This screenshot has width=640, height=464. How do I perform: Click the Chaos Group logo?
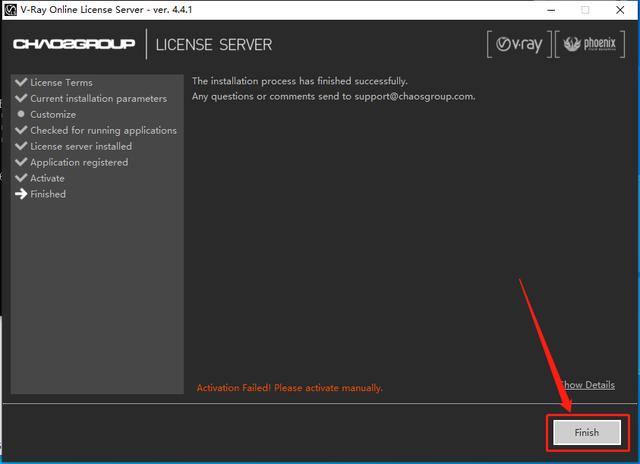click(x=74, y=44)
